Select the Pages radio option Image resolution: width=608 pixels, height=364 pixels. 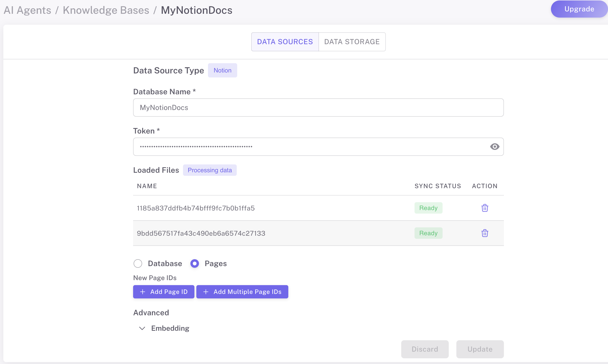195,263
